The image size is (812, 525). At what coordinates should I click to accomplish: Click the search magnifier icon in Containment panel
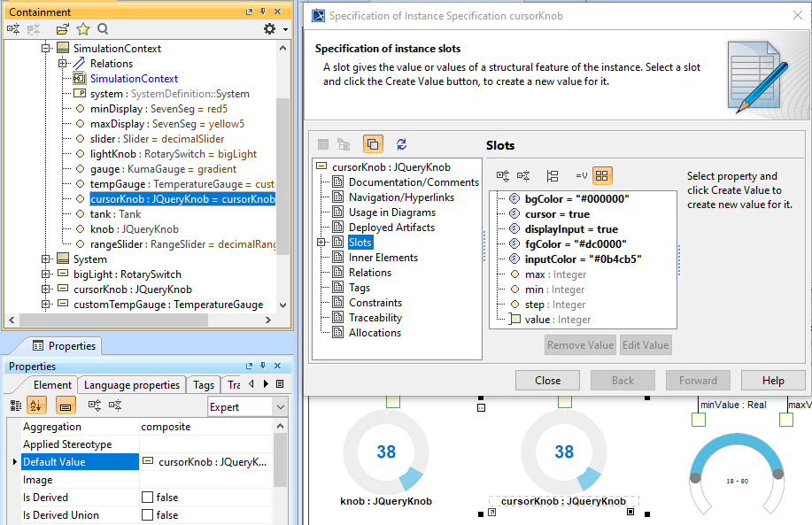[x=103, y=29]
